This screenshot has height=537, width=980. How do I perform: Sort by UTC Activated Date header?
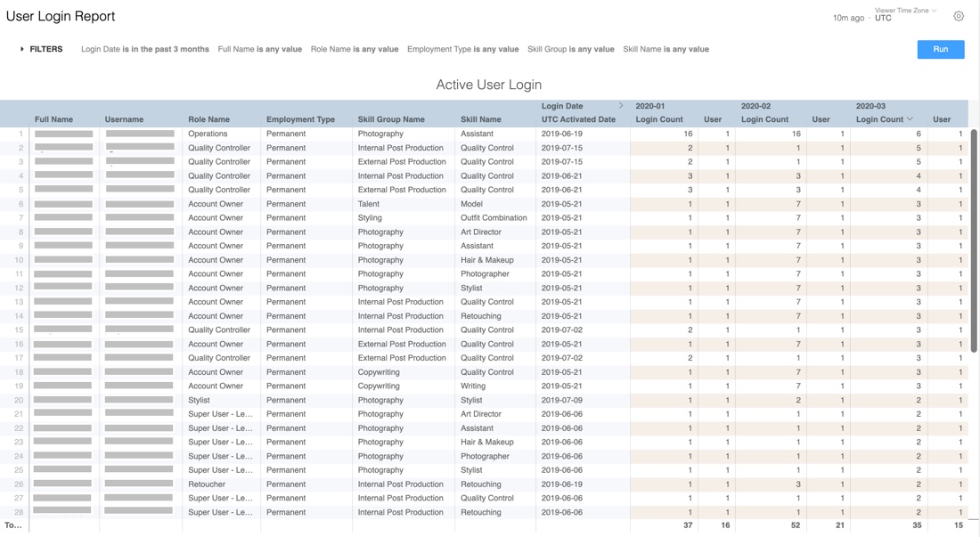click(x=578, y=119)
